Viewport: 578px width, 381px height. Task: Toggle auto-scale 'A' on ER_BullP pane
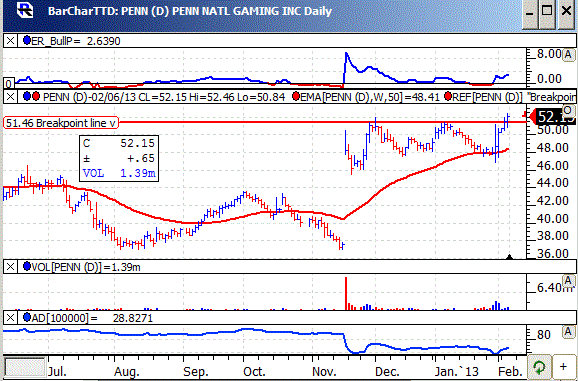568,55
